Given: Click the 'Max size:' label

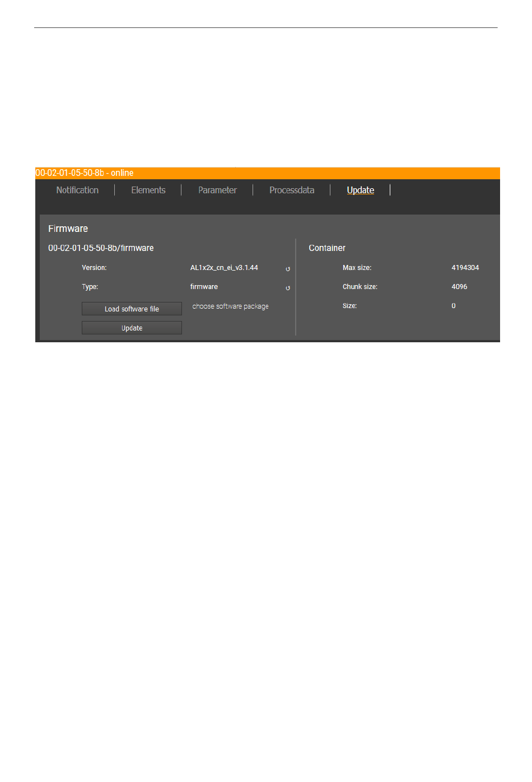Looking at the screenshot, I should coord(357,268).
